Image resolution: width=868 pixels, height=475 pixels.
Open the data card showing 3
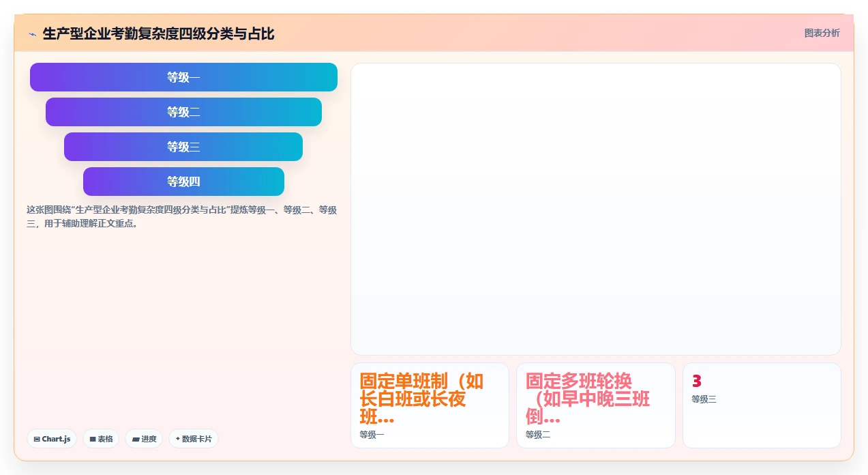(x=762, y=405)
